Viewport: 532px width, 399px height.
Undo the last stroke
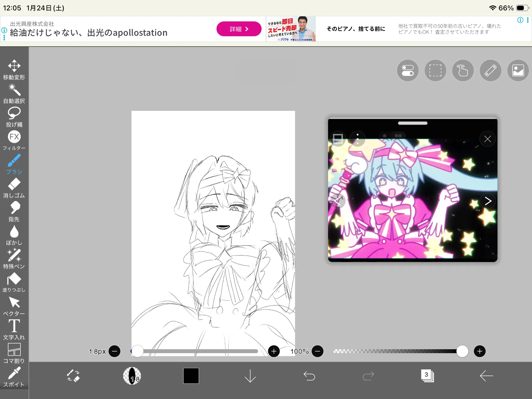[309, 376]
